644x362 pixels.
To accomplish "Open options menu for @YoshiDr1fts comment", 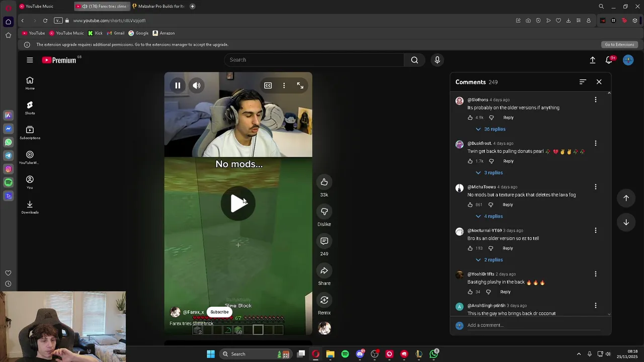I will coord(595,274).
